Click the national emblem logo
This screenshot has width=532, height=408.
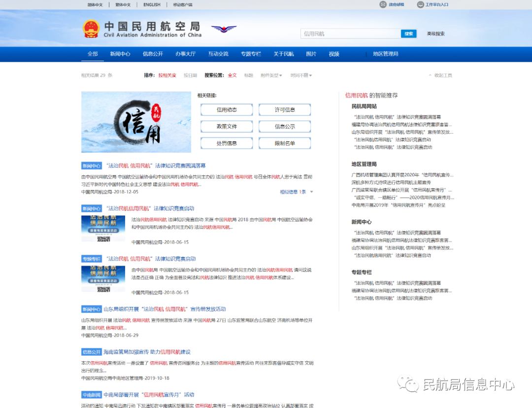click(x=91, y=29)
